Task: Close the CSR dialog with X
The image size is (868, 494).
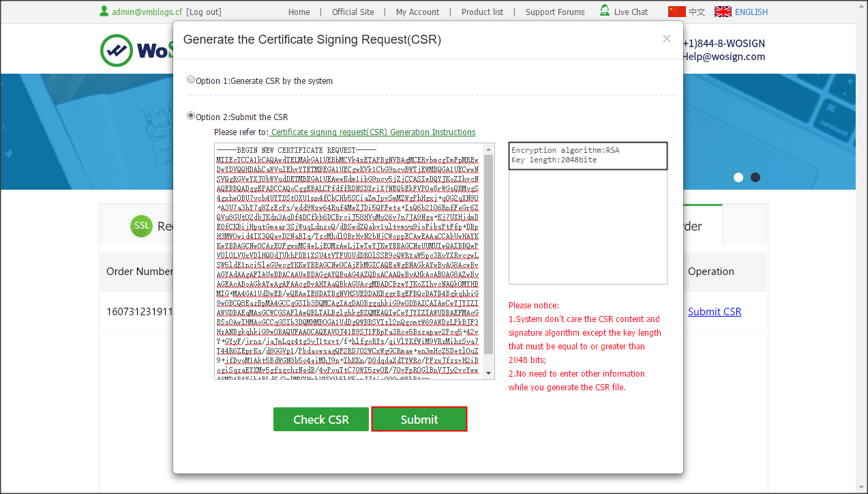Action: [666, 39]
